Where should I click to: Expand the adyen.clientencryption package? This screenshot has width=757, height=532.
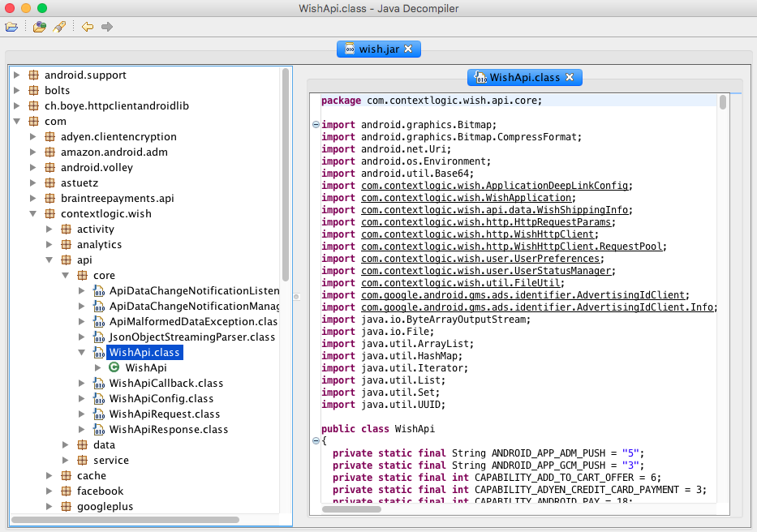tap(32, 136)
